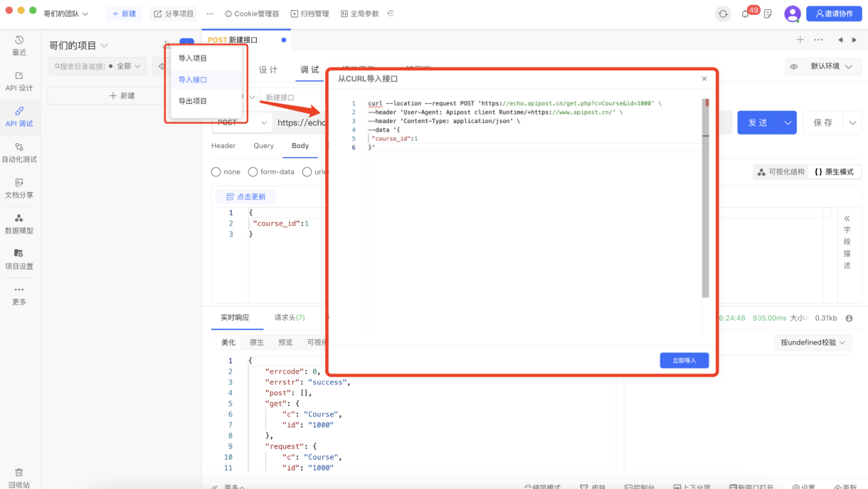Open the POST method dropdown

(242, 123)
